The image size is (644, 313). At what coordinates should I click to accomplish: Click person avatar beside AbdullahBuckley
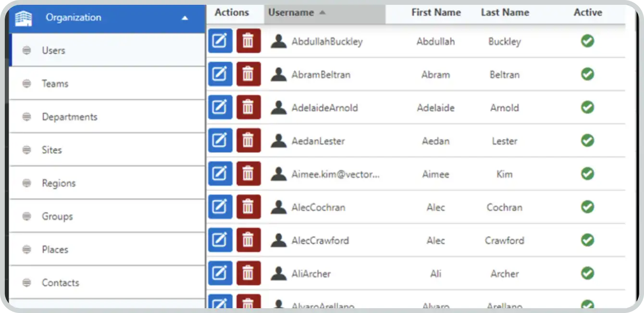coord(279,41)
